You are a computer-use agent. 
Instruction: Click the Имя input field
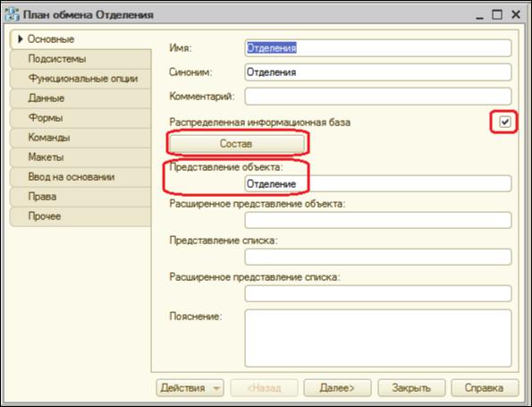pyautogui.click(x=378, y=48)
